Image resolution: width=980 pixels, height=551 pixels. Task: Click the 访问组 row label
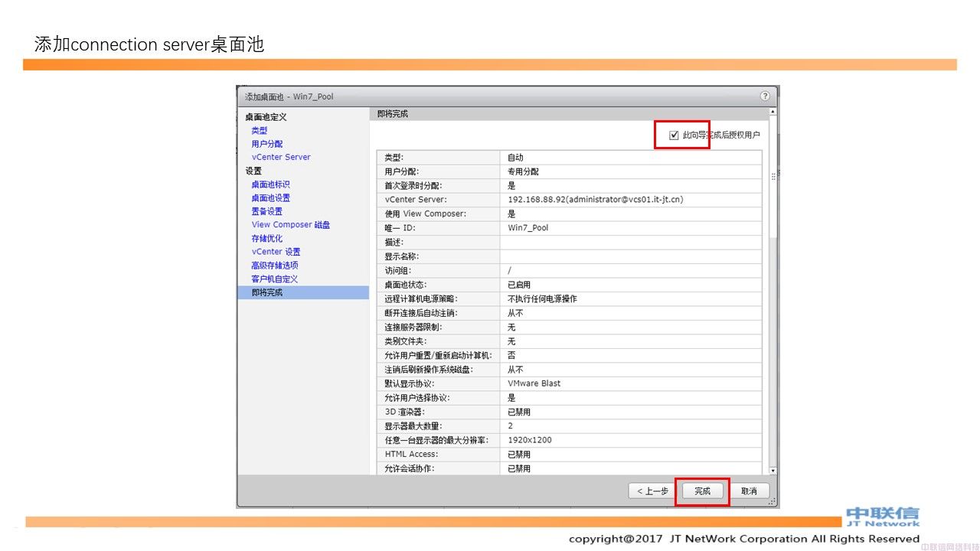[x=397, y=270]
